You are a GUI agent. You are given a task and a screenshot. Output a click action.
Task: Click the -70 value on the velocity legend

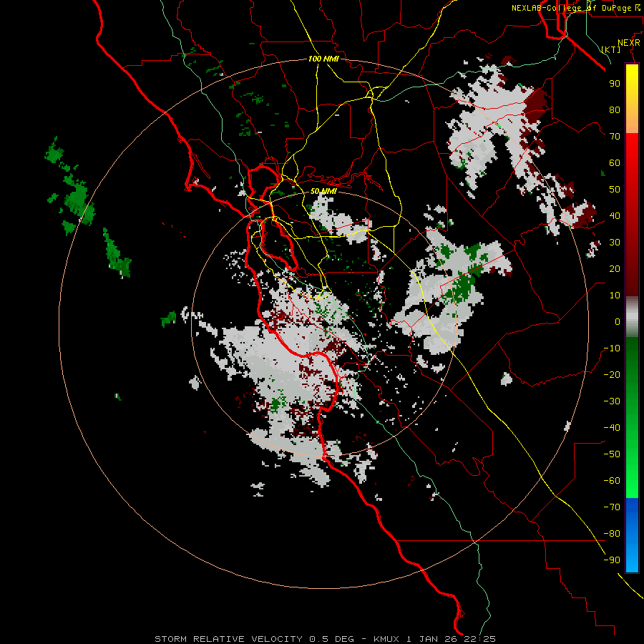coord(612,507)
